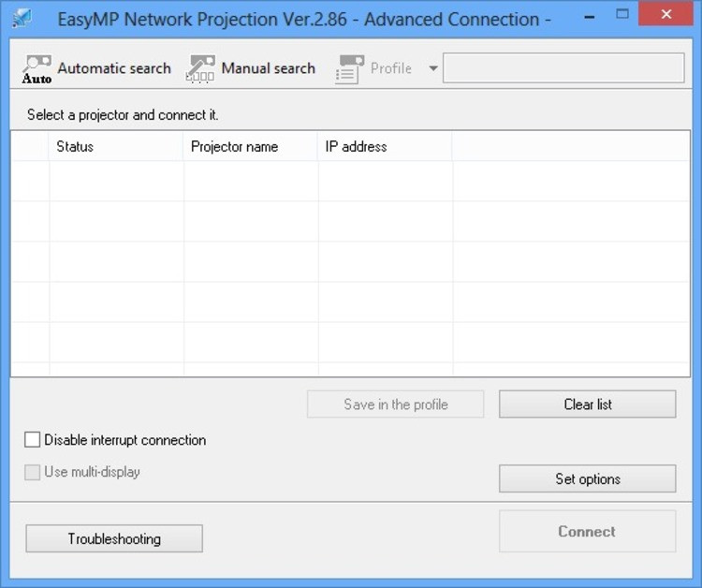Sort by IP address column header
The width and height of the screenshot is (702, 588).
[385, 146]
